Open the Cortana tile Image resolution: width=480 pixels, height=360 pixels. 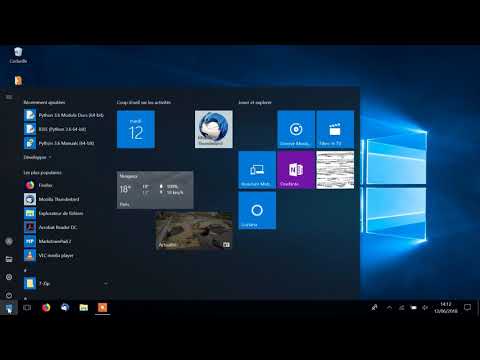pyautogui.click(x=257, y=211)
